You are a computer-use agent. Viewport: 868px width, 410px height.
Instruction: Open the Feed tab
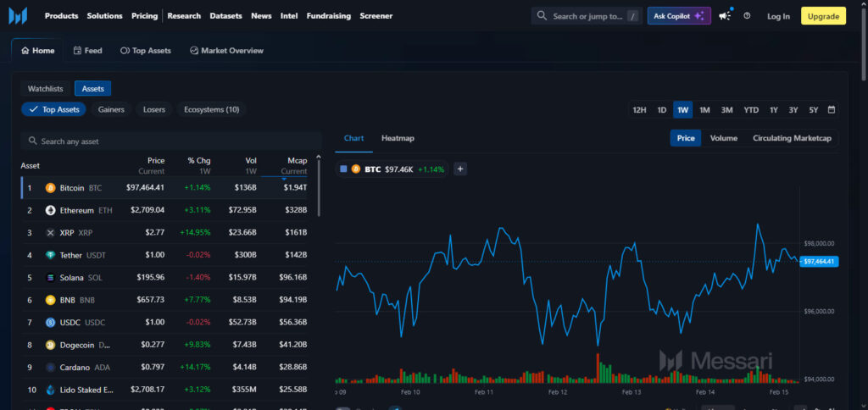click(x=87, y=50)
